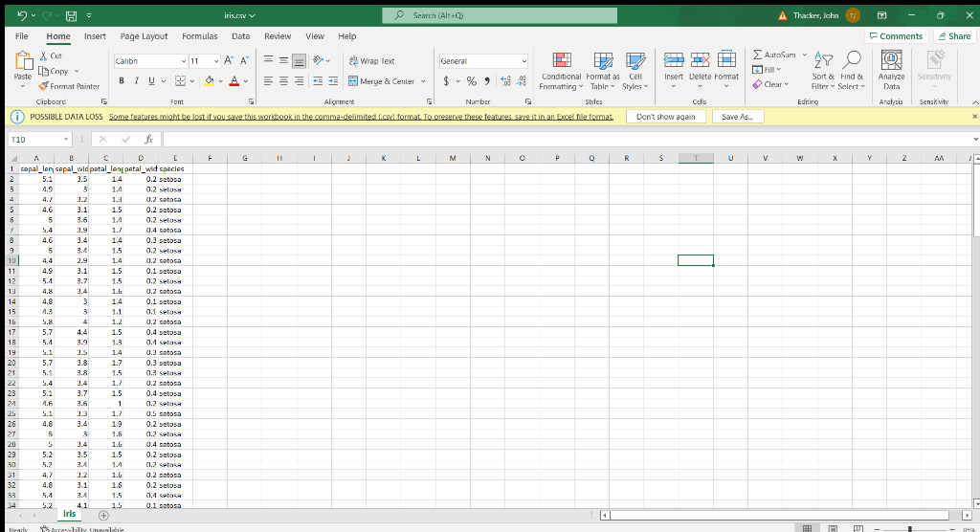
Task: Switch to the Data tab
Action: [240, 36]
